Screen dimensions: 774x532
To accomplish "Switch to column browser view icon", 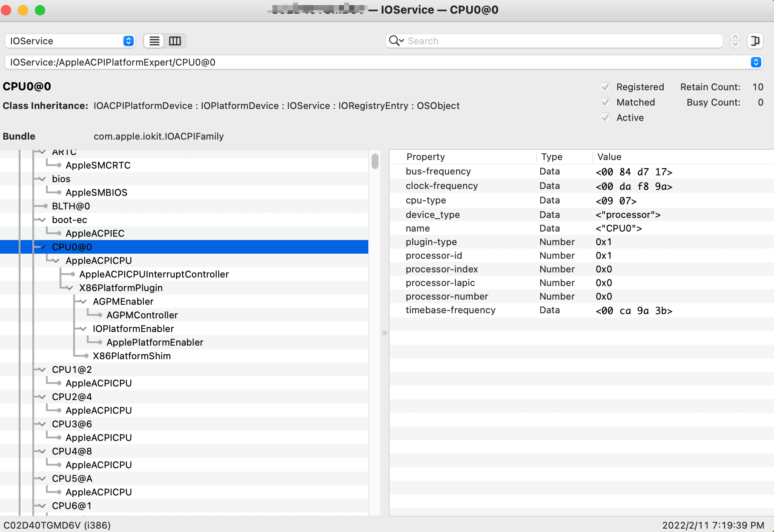I will tap(175, 41).
